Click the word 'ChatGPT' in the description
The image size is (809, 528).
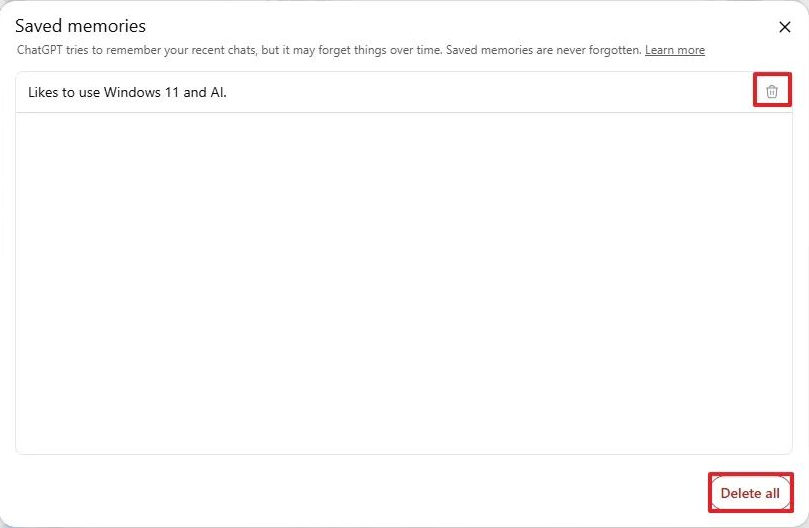tap(39, 50)
